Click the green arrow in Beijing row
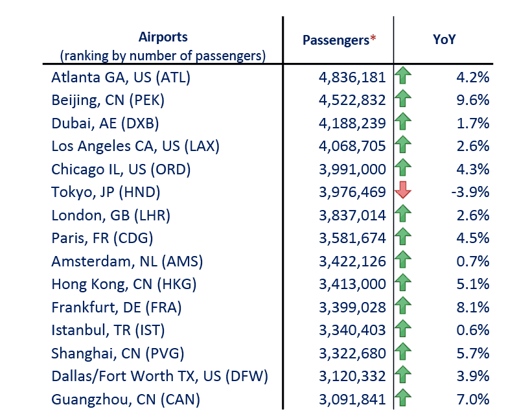The height and width of the screenshot is (420, 530). coord(403,100)
